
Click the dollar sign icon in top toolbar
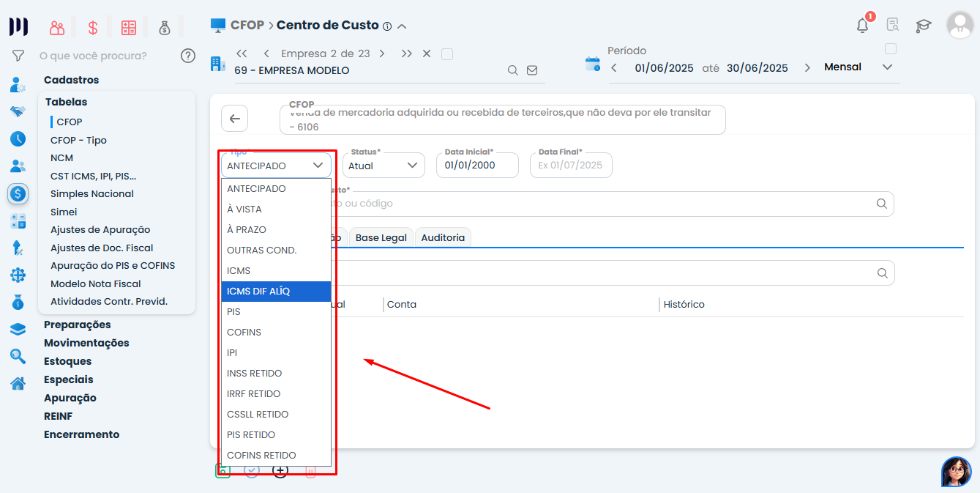tap(93, 28)
